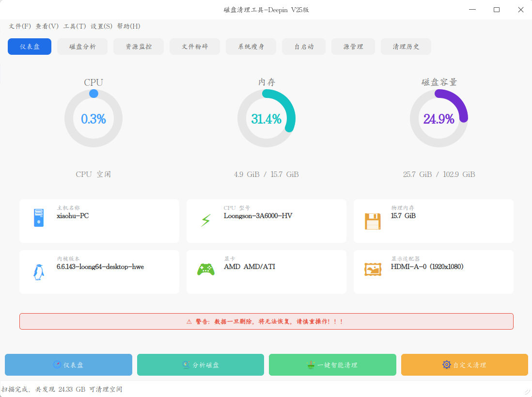Open the 查看(V) menu
Image resolution: width=532 pixels, height=397 pixels.
47,26
